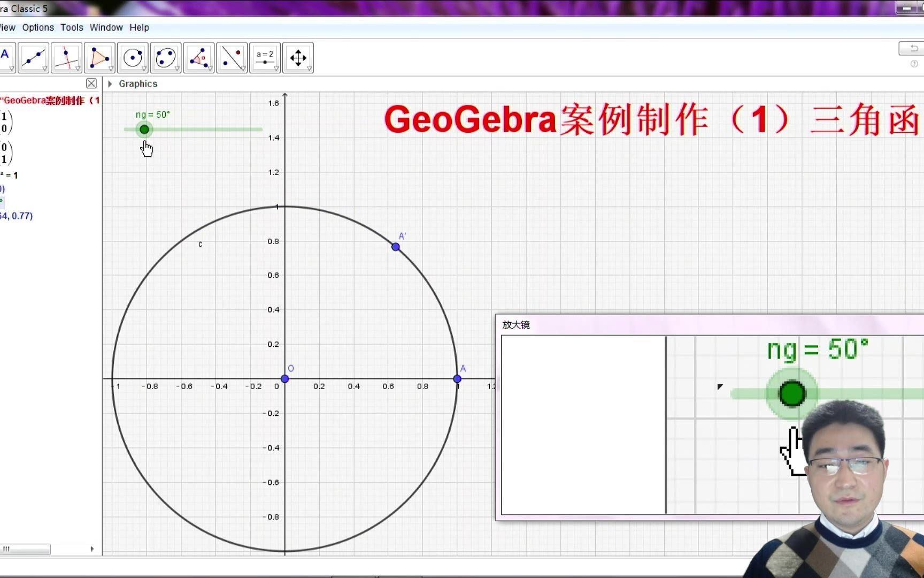924x578 pixels.
Task: Select the Perpendicular Line tool
Action: tap(66, 57)
